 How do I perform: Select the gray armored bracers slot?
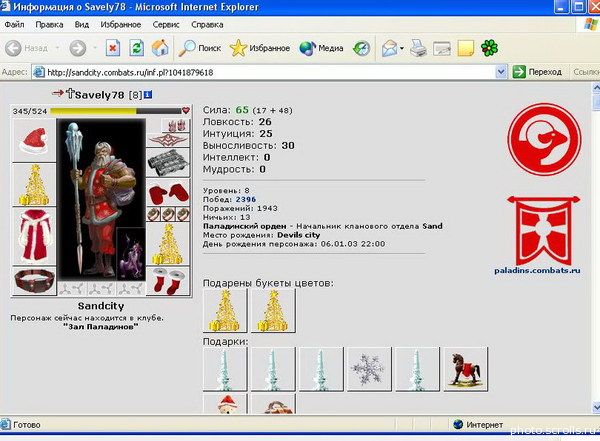tap(168, 162)
